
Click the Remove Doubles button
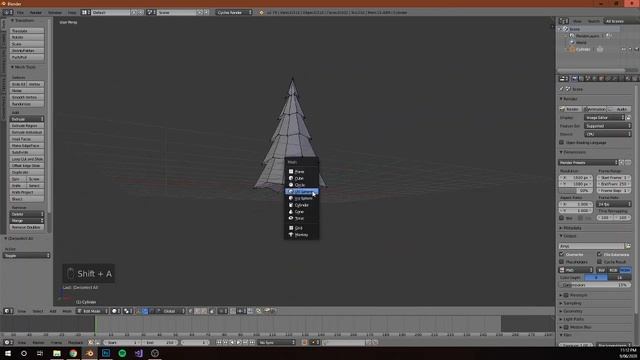pos(27,227)
